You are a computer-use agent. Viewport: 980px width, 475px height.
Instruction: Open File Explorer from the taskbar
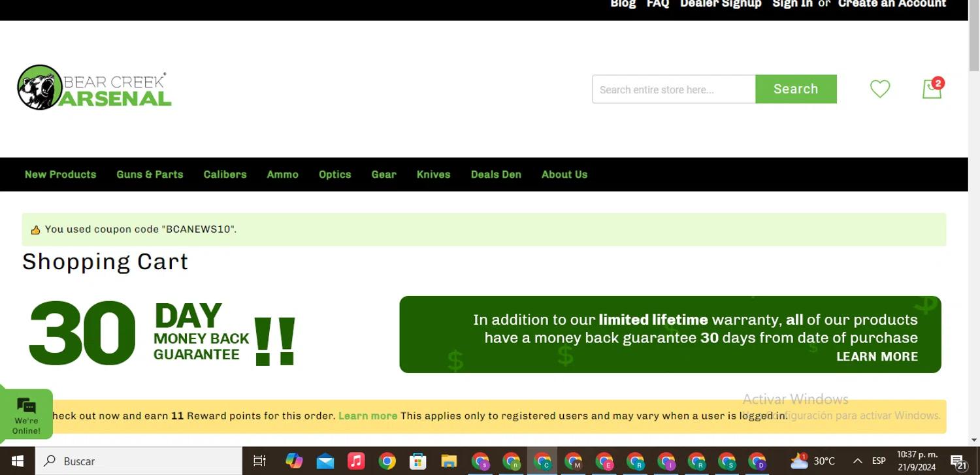[448, 461]
